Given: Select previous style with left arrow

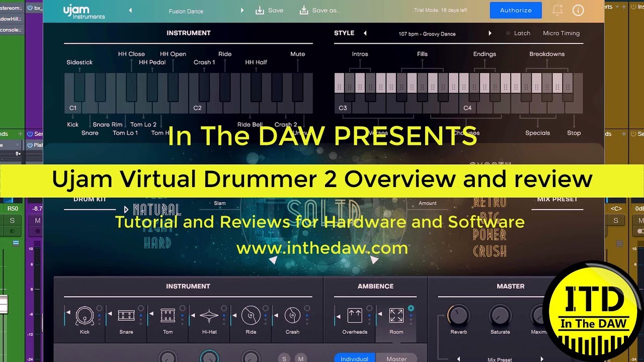Looking at the screenshot, I should tap(365, 33).
